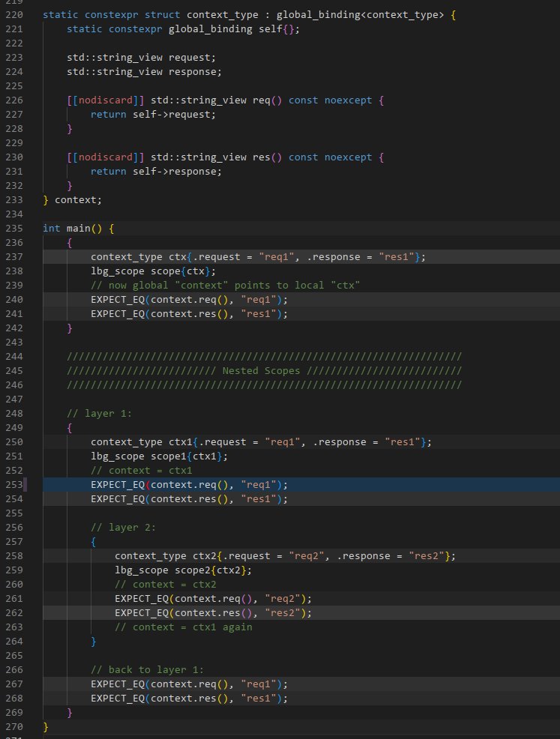
Task: Click the '// layer 2:' comment
Action: (123, 528)
